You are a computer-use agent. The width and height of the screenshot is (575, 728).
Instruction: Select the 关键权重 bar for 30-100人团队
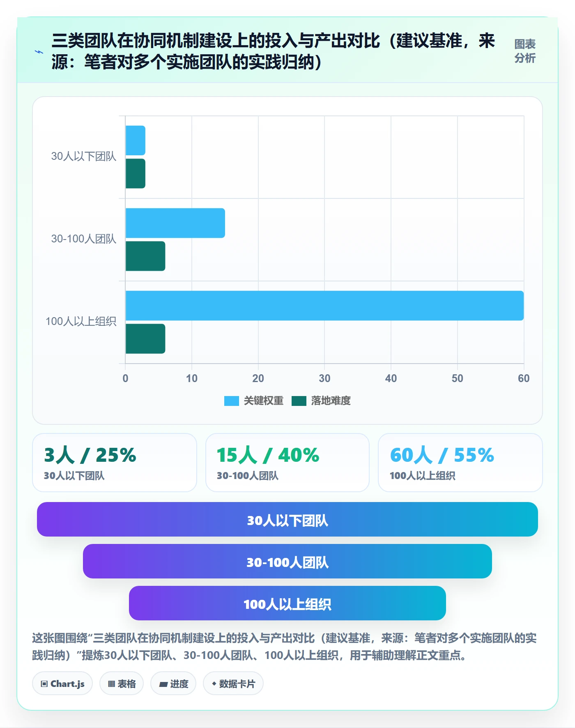pyautogui.click(x=175, y=223)
